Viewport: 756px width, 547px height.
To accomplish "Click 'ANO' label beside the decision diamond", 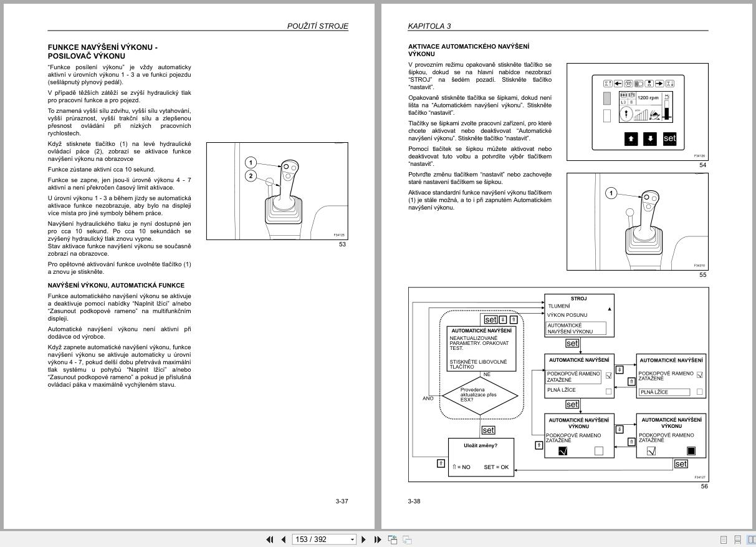I will coord(428,398).
